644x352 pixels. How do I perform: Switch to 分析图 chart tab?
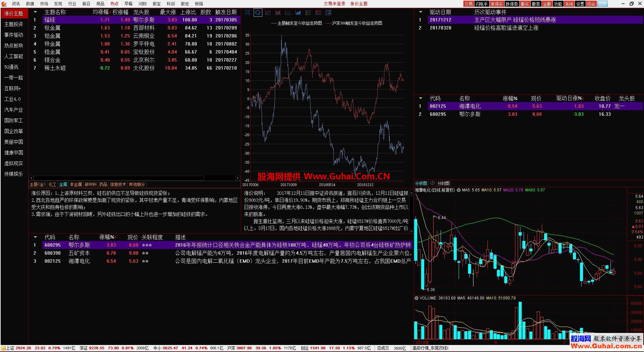click(x=421, y=183)
